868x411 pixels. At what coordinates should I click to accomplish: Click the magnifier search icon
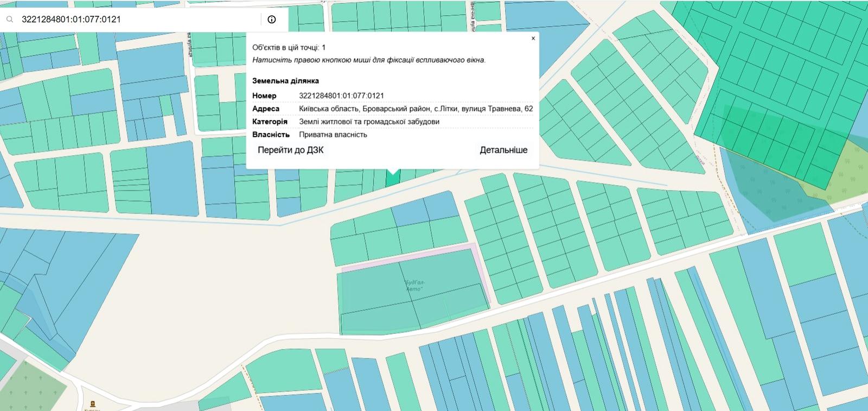(x=9, y=20)
